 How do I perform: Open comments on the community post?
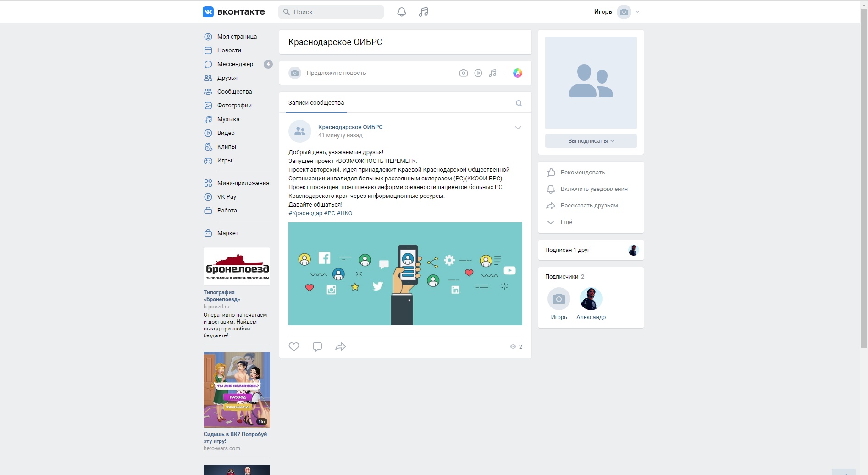(317, 346)
